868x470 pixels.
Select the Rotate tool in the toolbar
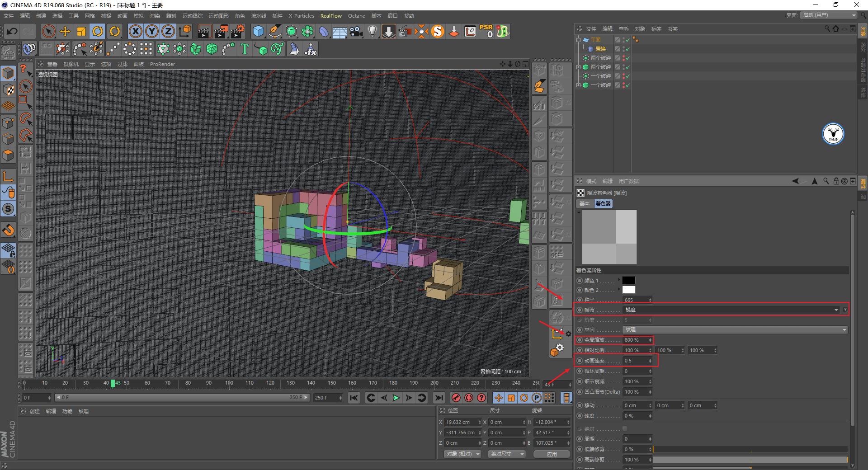(x=98, y=31)
